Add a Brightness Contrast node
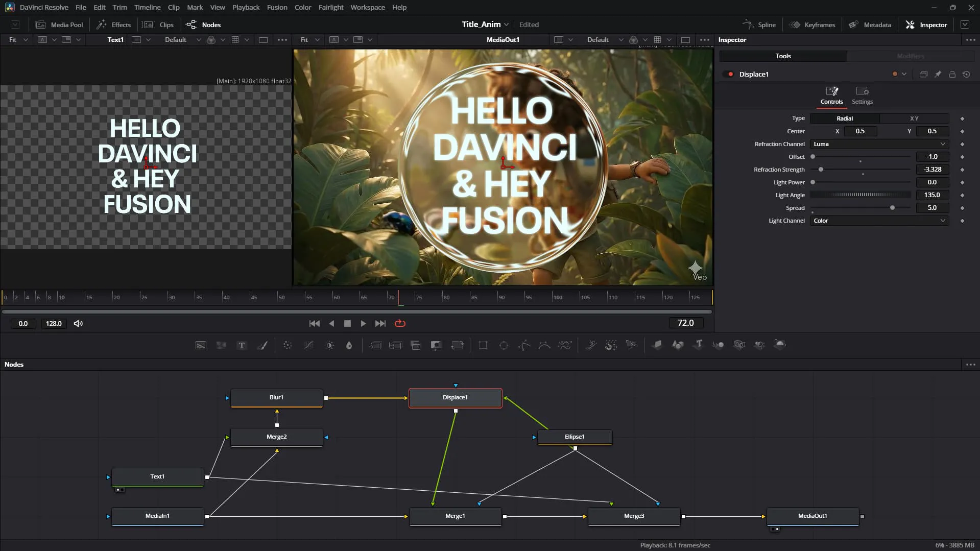This screenshot has height=551, width=980. (x=330, y=345)
